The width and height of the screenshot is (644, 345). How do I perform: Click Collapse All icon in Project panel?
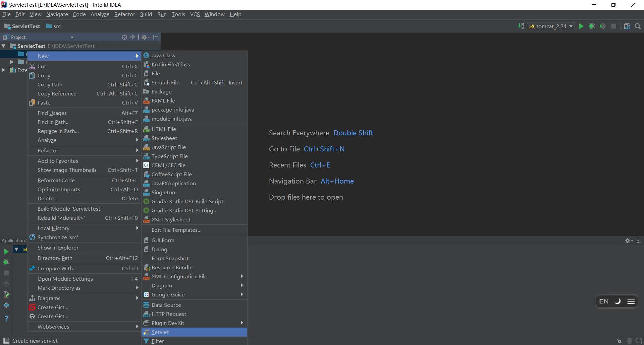[x=133, y=37]
